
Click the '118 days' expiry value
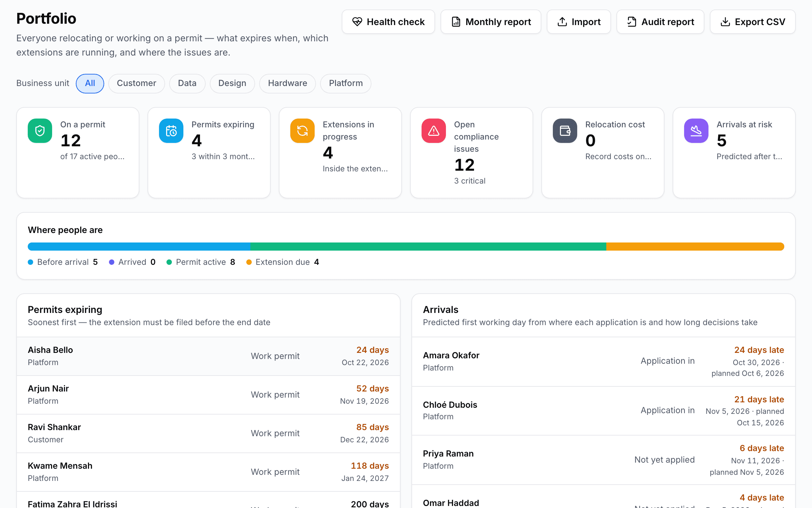[x=370, y=466]
